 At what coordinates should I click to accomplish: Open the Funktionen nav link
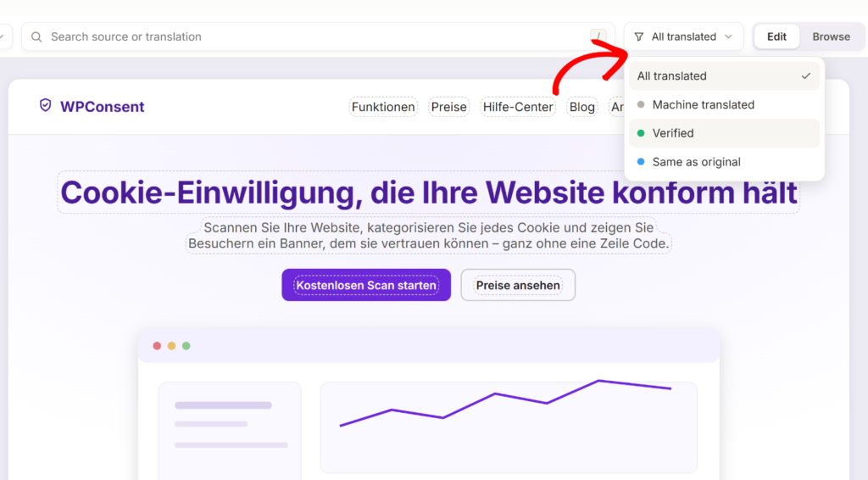[x=383, y=107]
